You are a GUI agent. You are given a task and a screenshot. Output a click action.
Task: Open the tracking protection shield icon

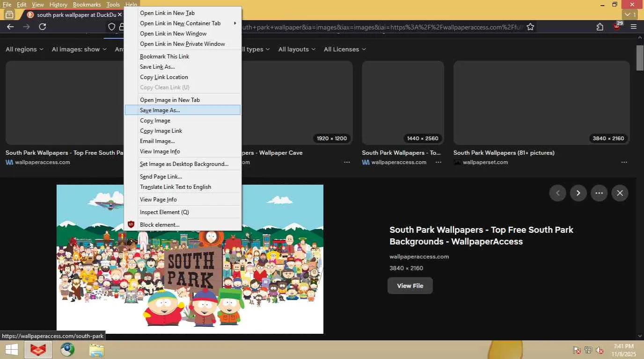point(112,27)
